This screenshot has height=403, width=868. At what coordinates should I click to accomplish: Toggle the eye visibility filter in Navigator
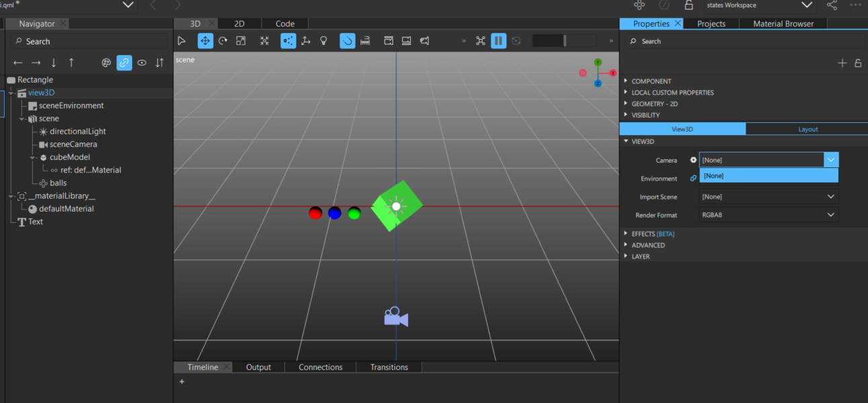coord(142,63)
